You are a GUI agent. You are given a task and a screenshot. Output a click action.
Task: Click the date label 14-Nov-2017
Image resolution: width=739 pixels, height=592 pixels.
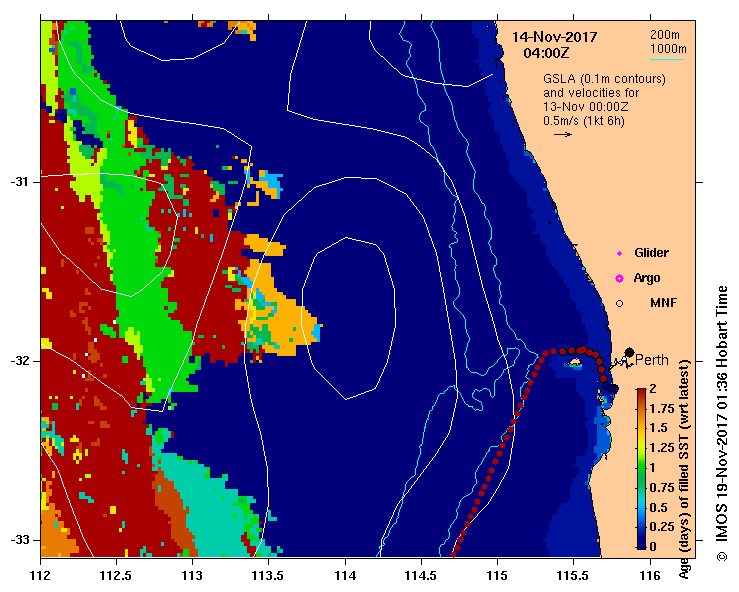coord(554,37)
